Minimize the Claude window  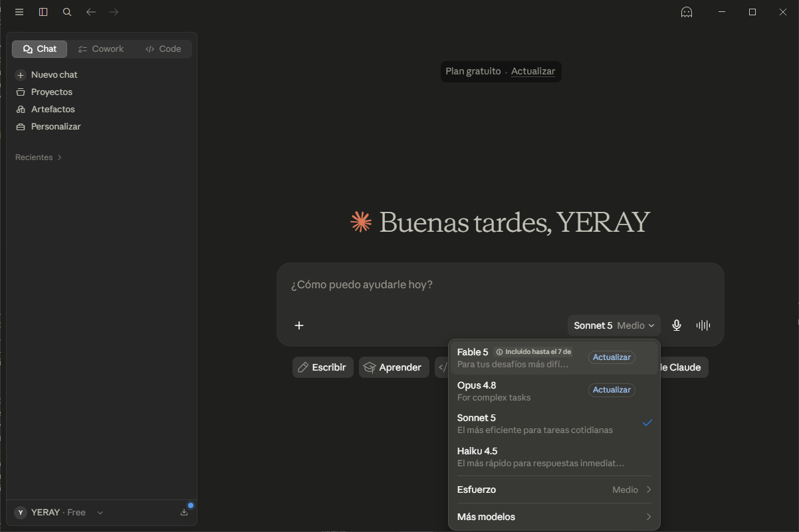(722, 12)
